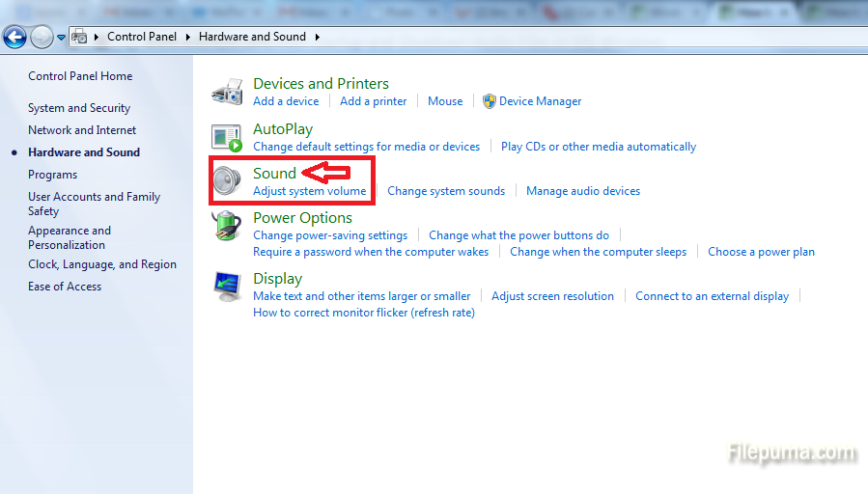Image resolution: width=868 pixels, height=494 pixels.
Task: Select Hardware and Sound in sidebar
Action: pos(84,152)
